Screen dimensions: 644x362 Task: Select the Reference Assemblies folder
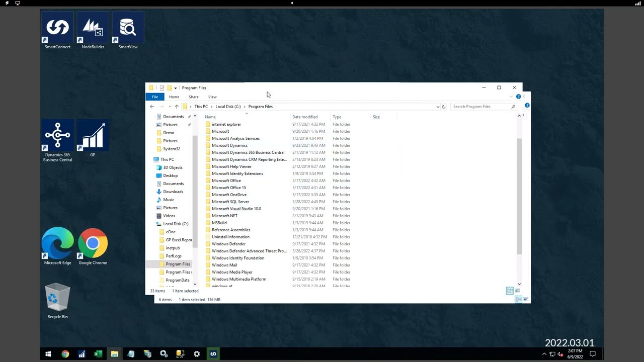(231, 230)
